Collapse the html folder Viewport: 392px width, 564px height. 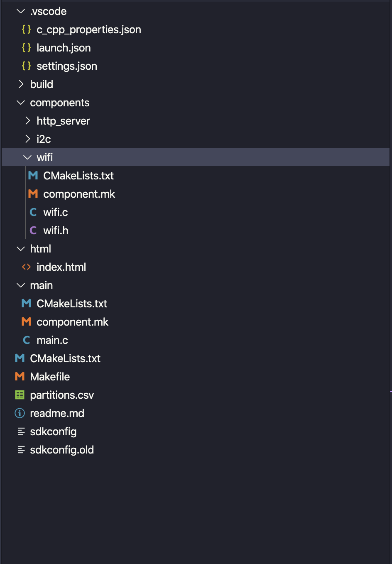(x=21, y=249)
